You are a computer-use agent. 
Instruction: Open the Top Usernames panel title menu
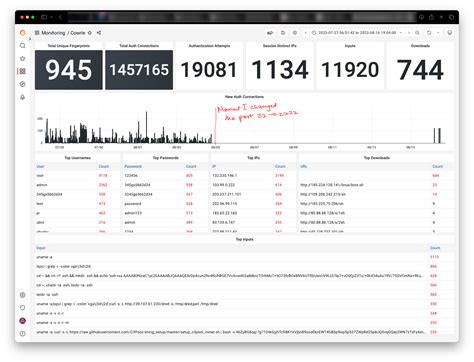(77, 158)
